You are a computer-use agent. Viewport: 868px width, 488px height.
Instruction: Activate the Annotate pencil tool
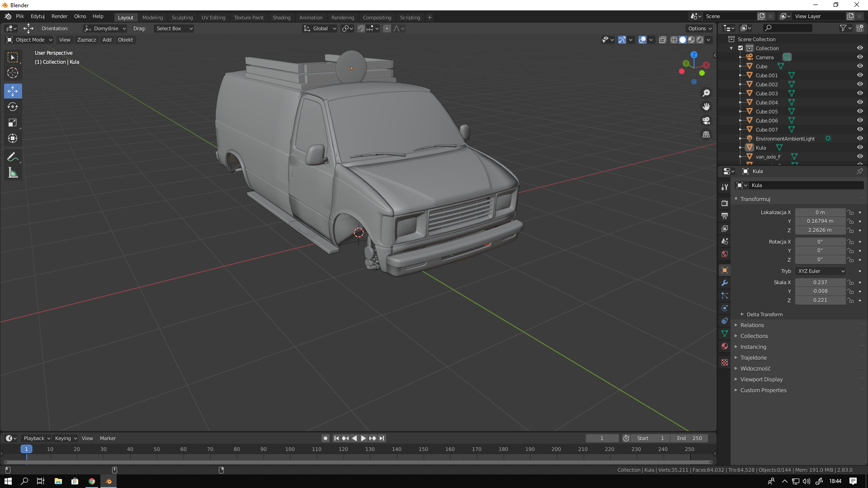click(13, 157)
